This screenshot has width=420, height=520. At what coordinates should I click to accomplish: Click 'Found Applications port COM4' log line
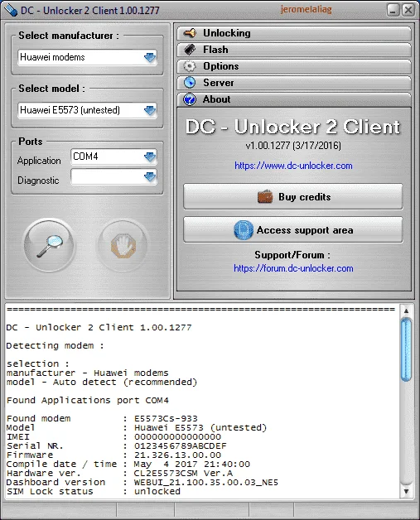88,400
